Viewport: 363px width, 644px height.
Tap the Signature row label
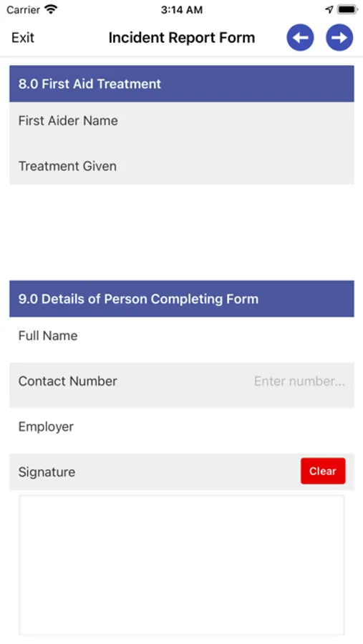(x=47, y=472)
